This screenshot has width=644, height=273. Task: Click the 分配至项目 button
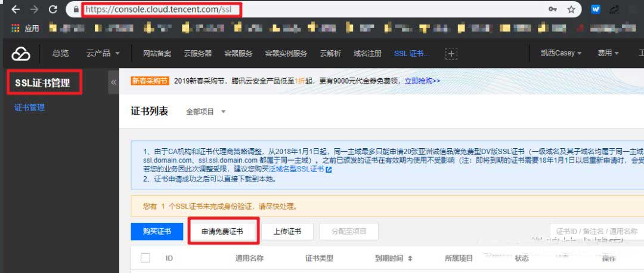pos(349,231)
